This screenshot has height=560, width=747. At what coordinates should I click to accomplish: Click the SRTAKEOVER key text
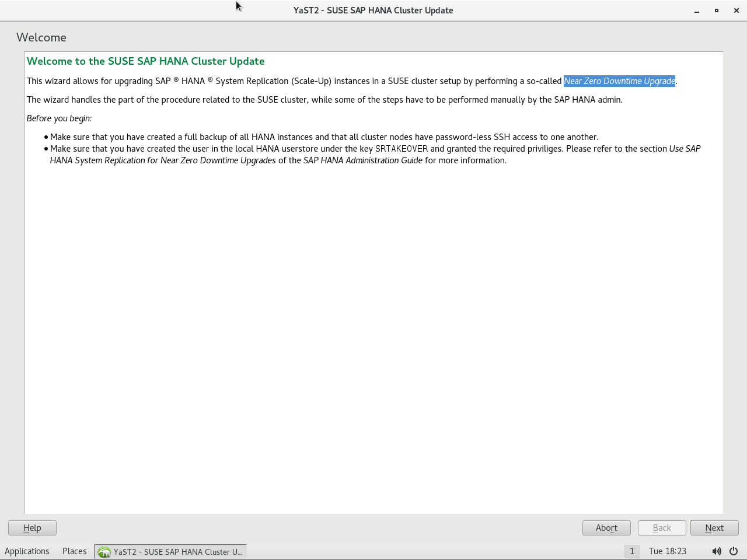(x=402, y=149)
